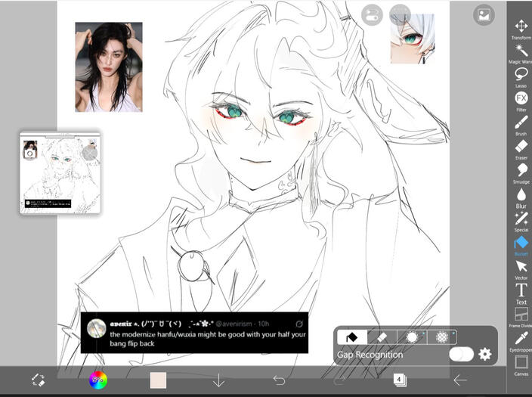532x397 pixels.
Task: Choose checkered circle selection option
Action: 442,337
